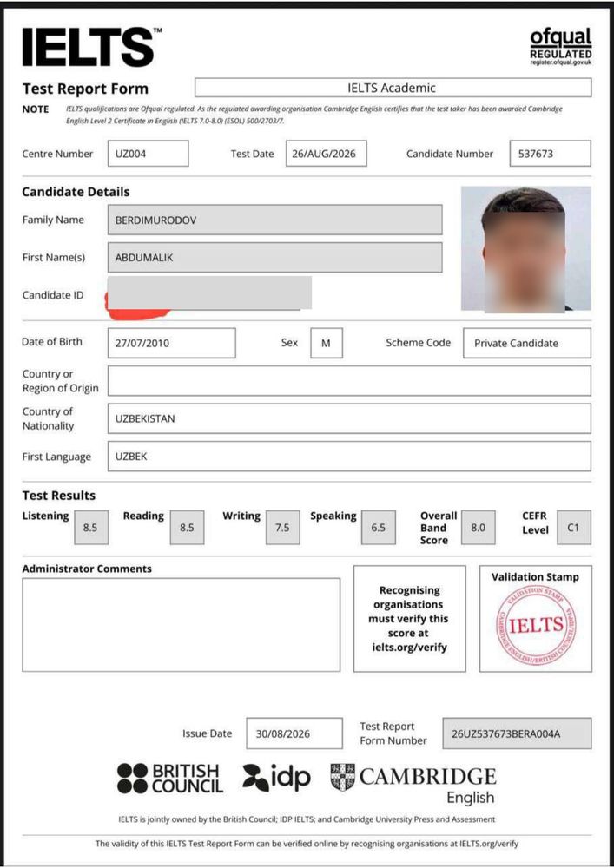Click the Overall Band Score box 8.0
Image resolution: width=614 pixels, height=868 pixels.
coord(479,528)
